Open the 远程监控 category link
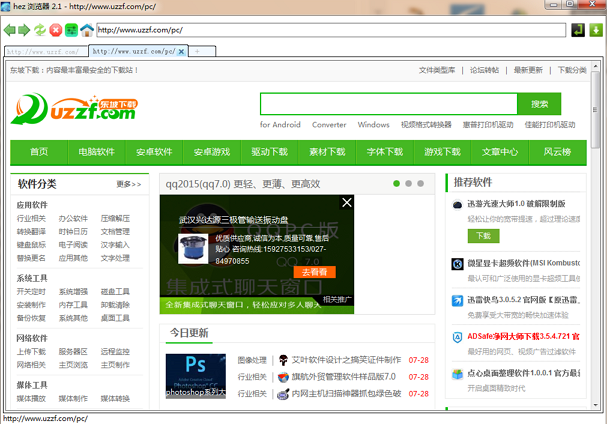 [x=115, y=352]
